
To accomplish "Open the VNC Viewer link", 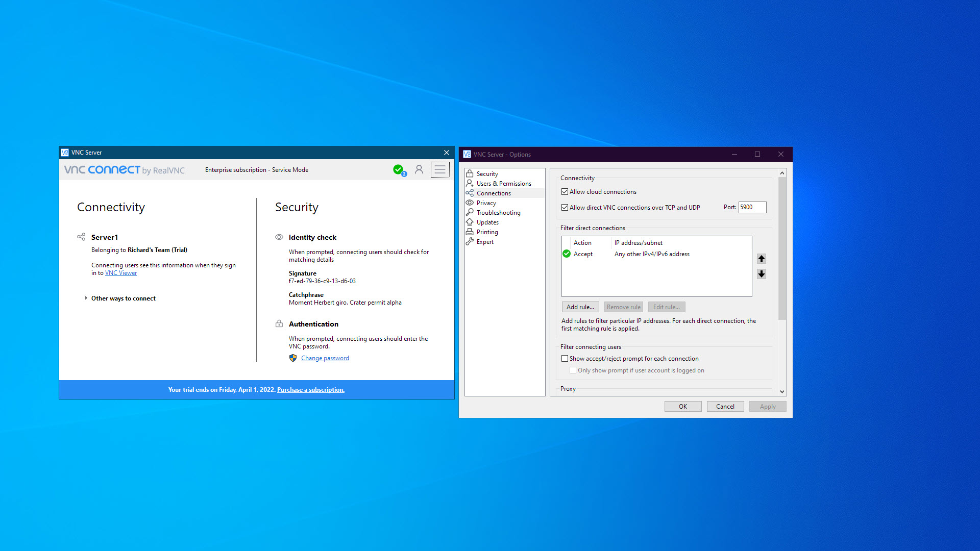I will pos(121,273).
